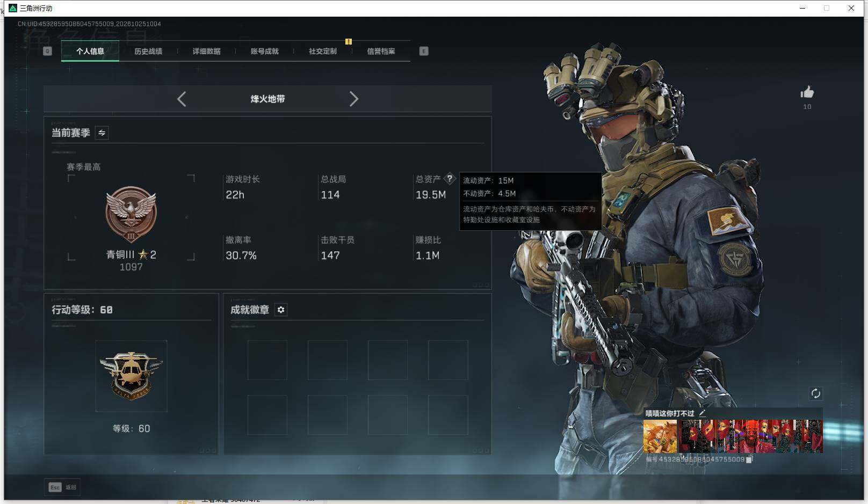Click the E next-tab key icon
The height and width of the screenshot is (504, 868).
click(x=424, y=51)
